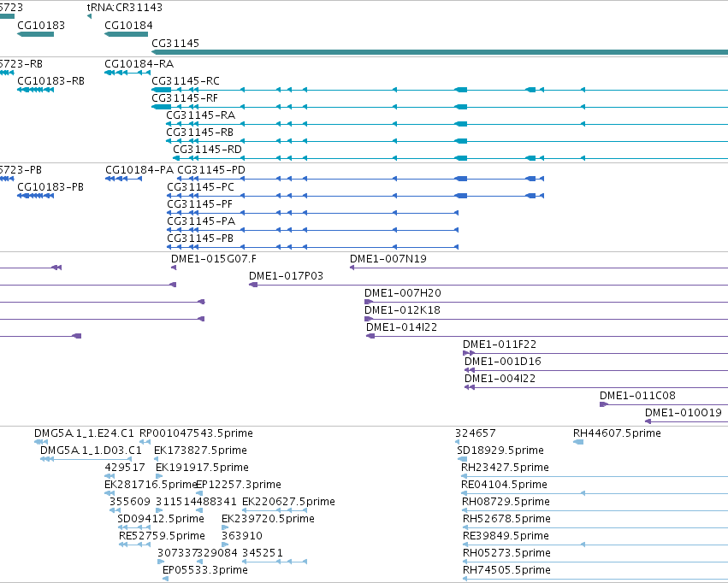This screenshot has height=583, width=728.
Task: Select EST DMG5A.1_1.D03.C1
Action: pyautogui.click(x=91, y=450)
